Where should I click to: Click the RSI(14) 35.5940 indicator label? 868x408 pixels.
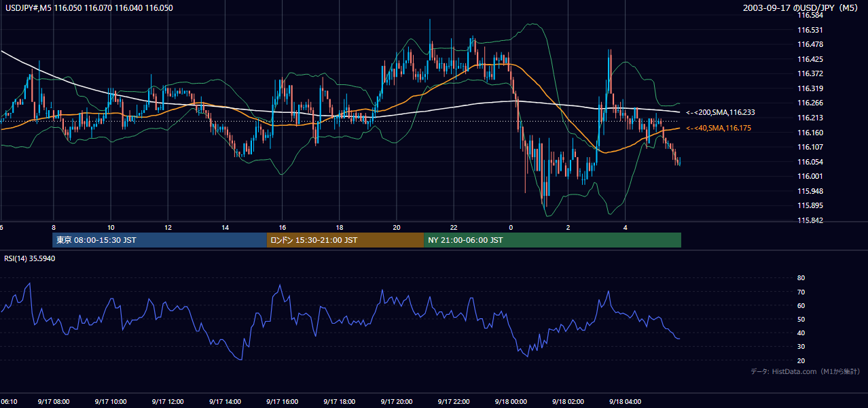(x=30, y=258)
